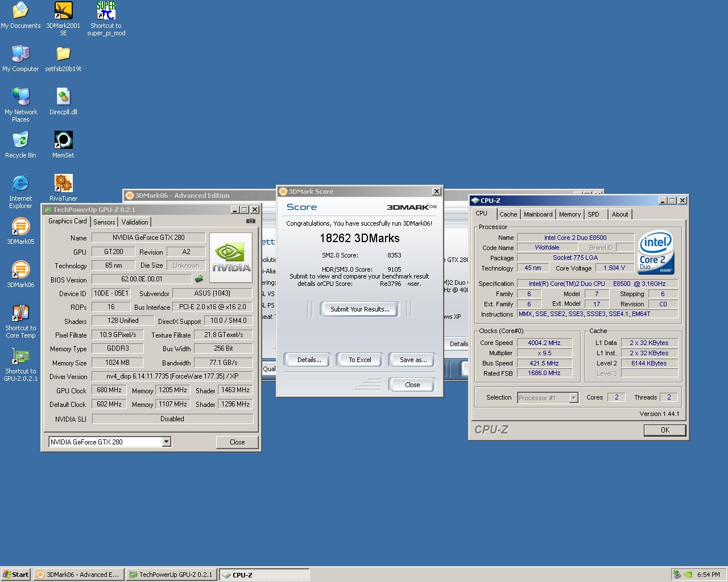The image size is (728, 582).
Task: Click the OK button in CPU-Z
Action: pos(665,430)
